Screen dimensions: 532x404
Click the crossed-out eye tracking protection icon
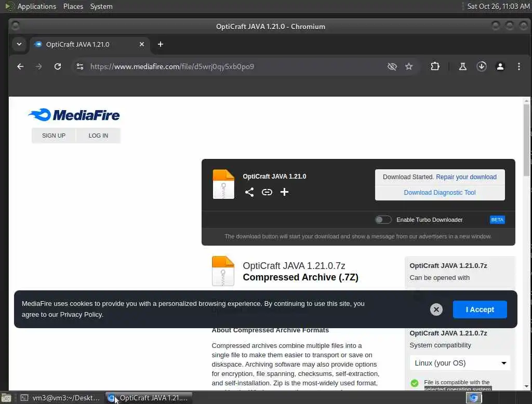(x=392, y=66)
